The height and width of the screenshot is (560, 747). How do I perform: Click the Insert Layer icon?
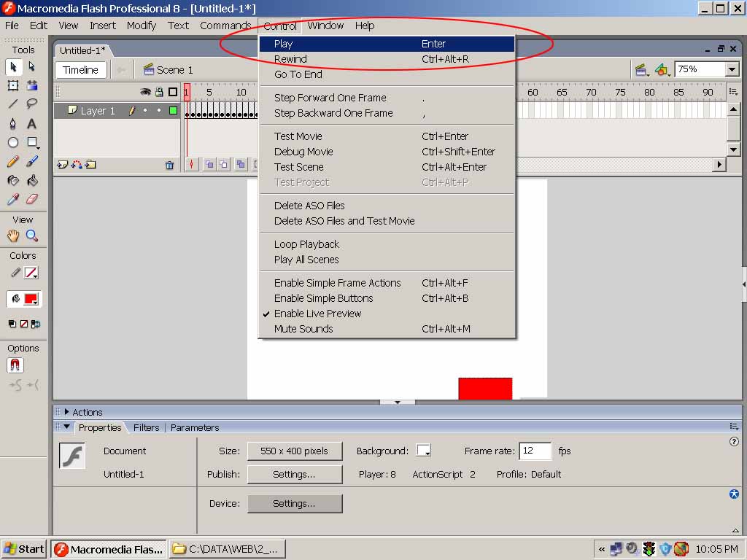tap(62, 165)
